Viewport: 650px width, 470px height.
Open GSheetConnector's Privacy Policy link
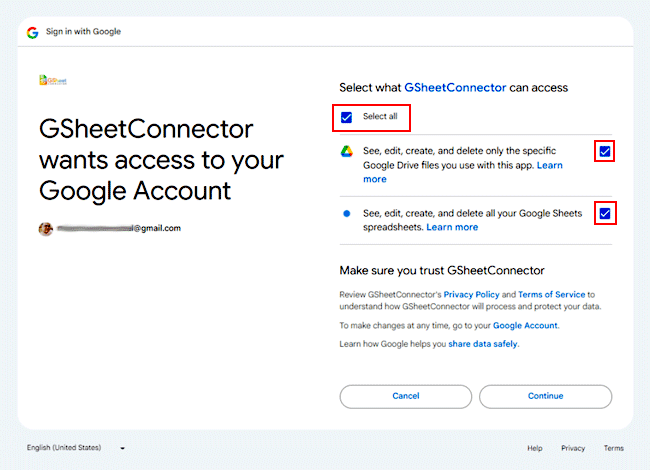(472, 295)
